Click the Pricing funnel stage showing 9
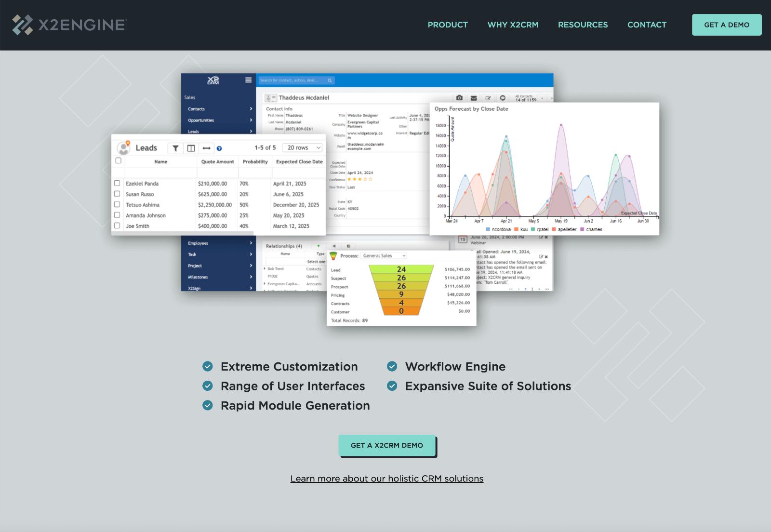771x532 pixels. [x=401, y=294]
